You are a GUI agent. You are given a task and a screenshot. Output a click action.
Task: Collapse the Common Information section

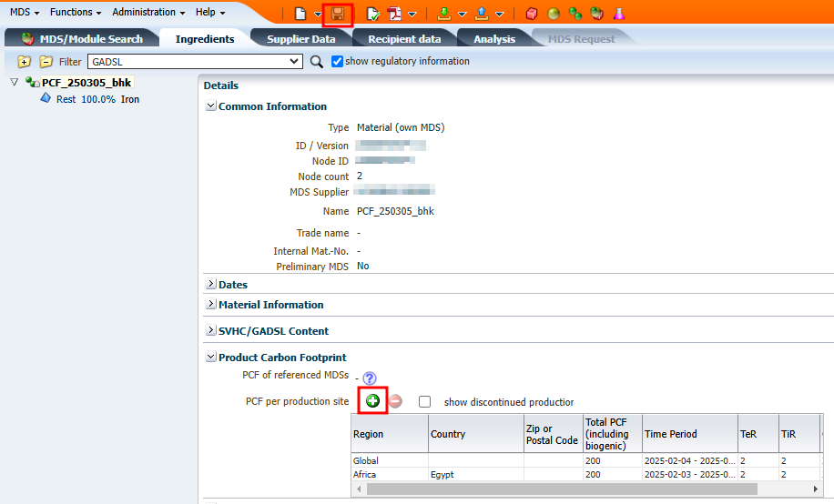click(x=210, y=106)
